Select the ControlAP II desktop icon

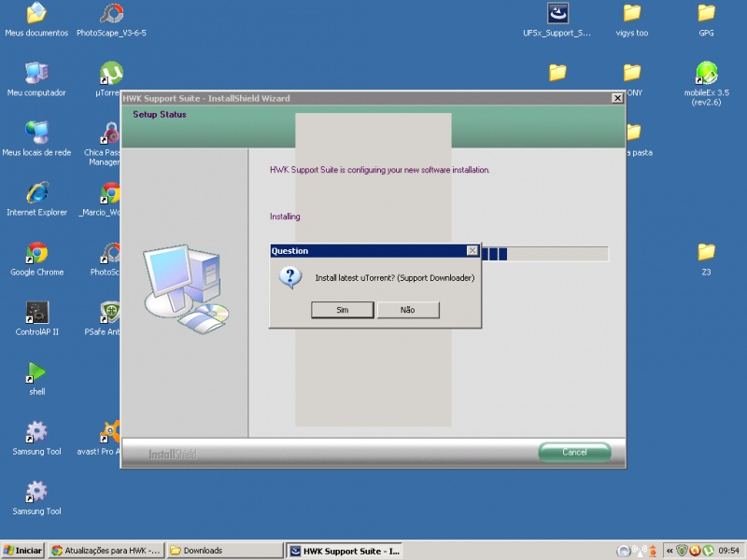coord(36,319)
